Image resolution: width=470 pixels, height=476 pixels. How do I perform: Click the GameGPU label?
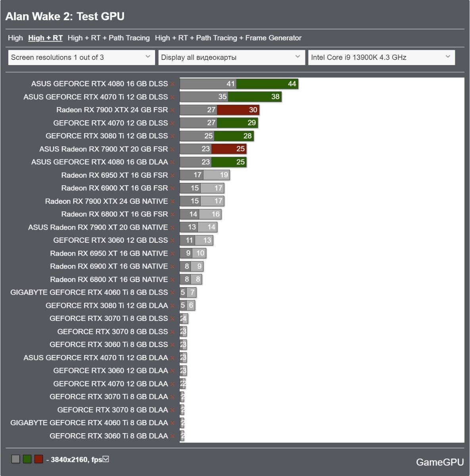point(440,462)
